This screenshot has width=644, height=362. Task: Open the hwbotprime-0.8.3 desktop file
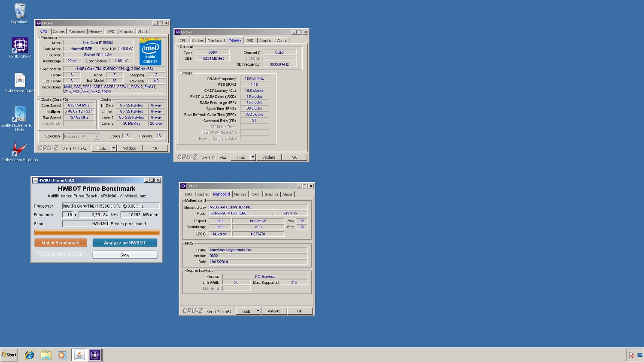point(20,83)
